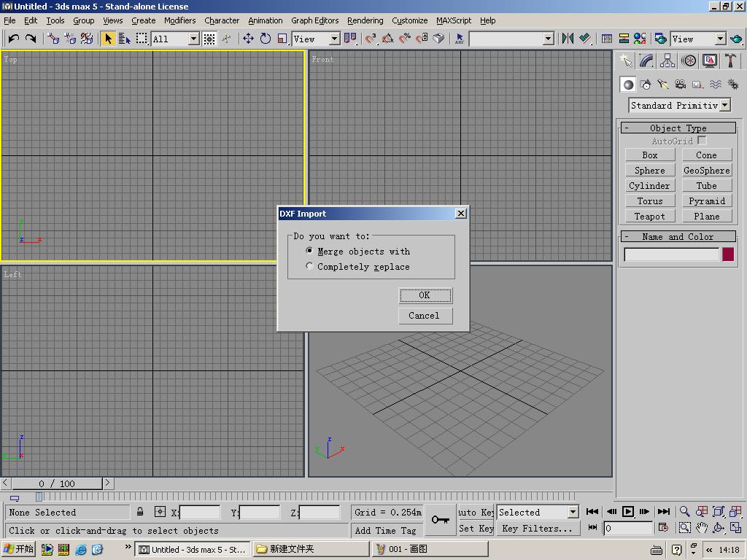Select the 'Completely replace' radio option

coord(309,266)
